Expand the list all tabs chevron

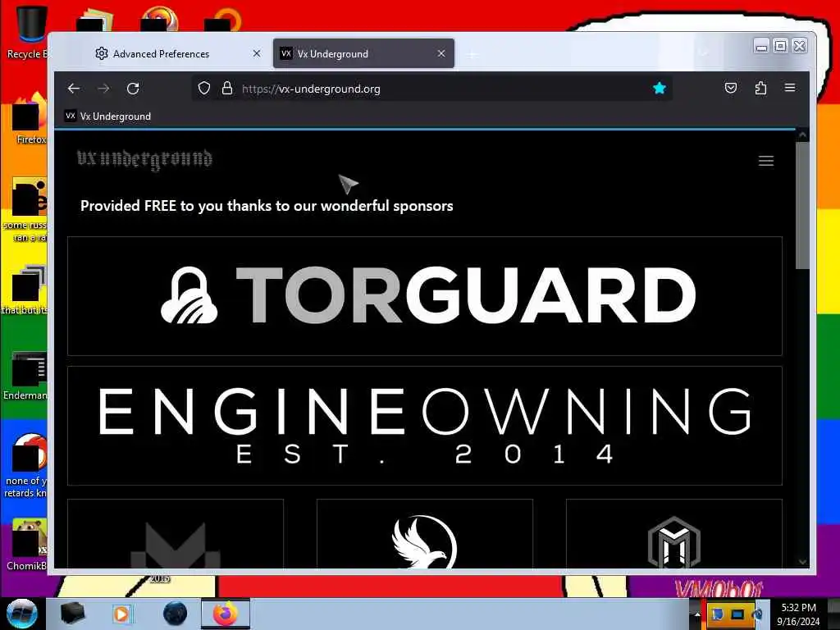point(703,53)
